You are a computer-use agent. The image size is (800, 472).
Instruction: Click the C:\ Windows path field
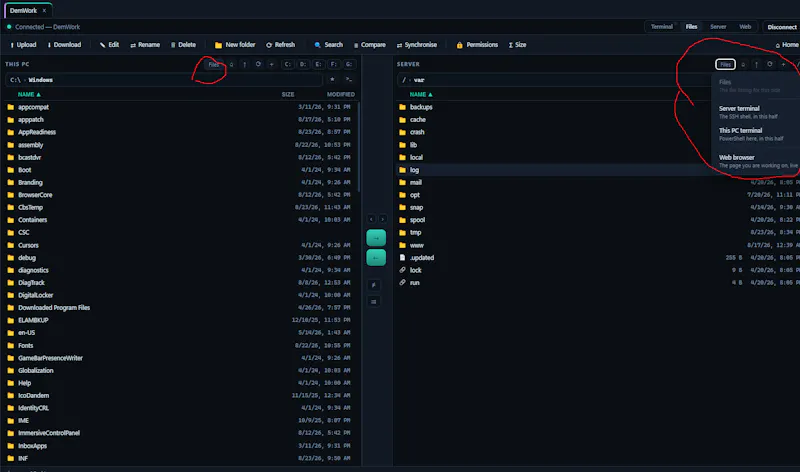pos(164,80)
